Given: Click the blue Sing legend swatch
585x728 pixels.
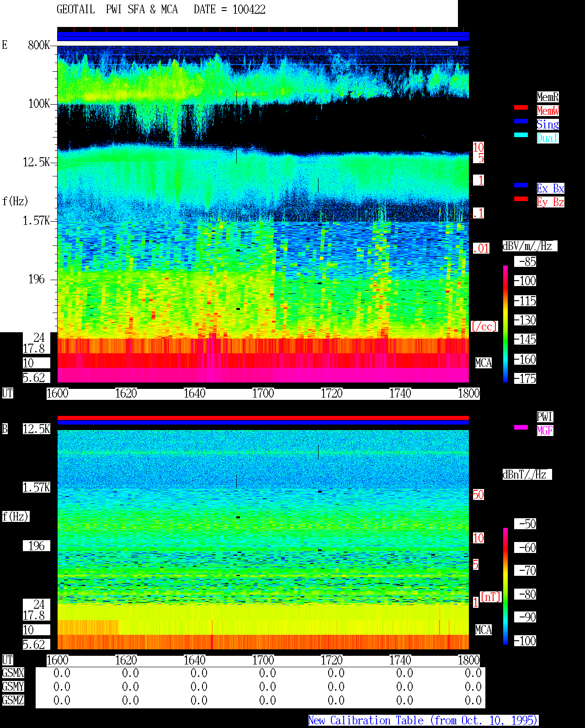Looking at the screenshot, I should click(521, 121).
